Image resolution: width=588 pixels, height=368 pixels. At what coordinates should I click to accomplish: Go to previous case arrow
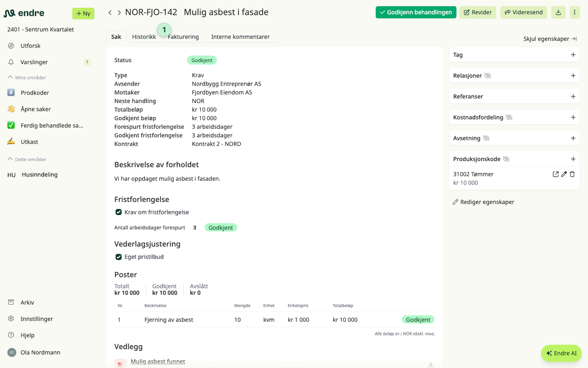pyautogui.click(x=110, y=12)
